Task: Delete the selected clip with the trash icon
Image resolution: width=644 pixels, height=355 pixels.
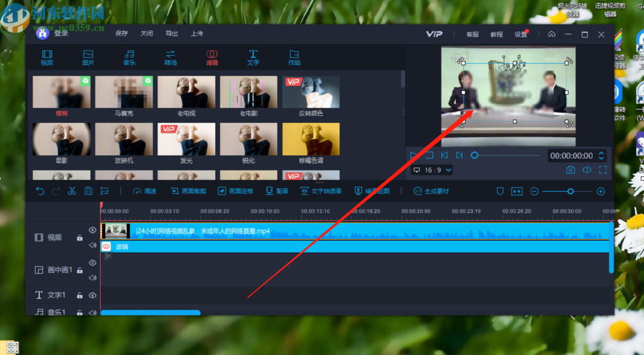Action: [x=89, y=191]
